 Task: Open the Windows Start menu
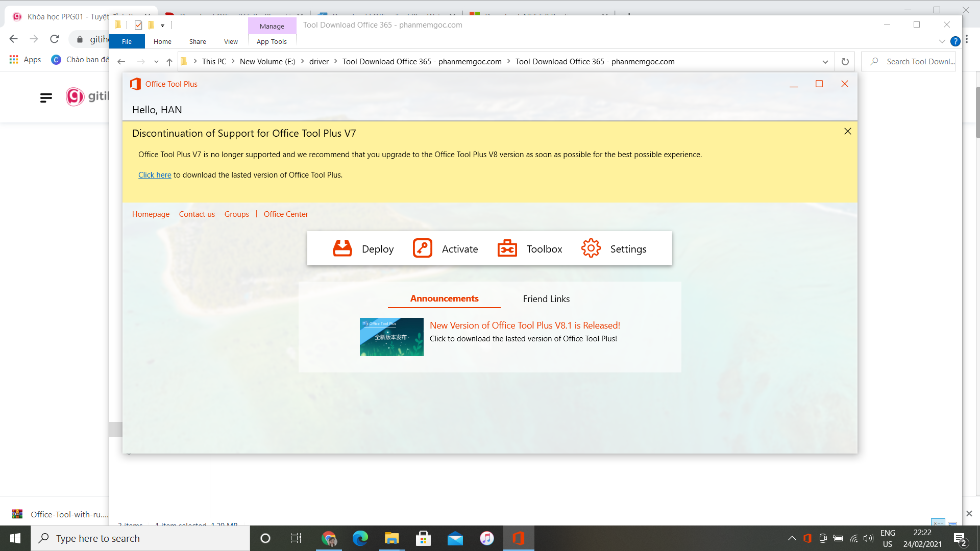pos(15,538)
